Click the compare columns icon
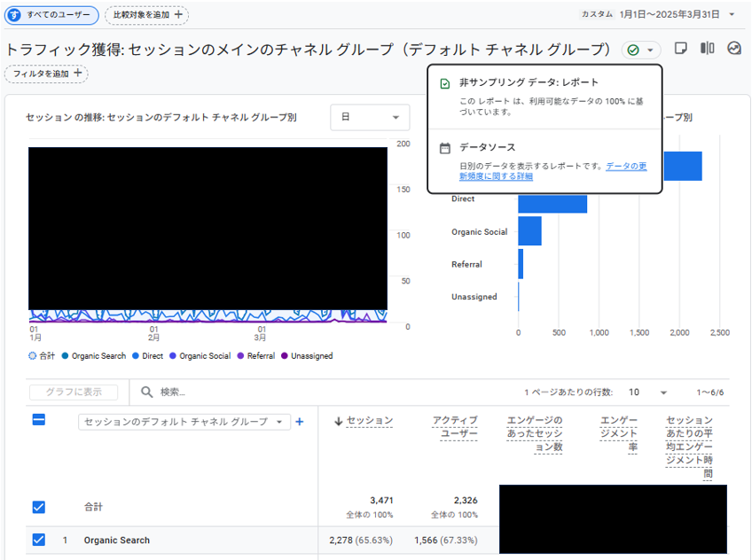 (708, 49)
